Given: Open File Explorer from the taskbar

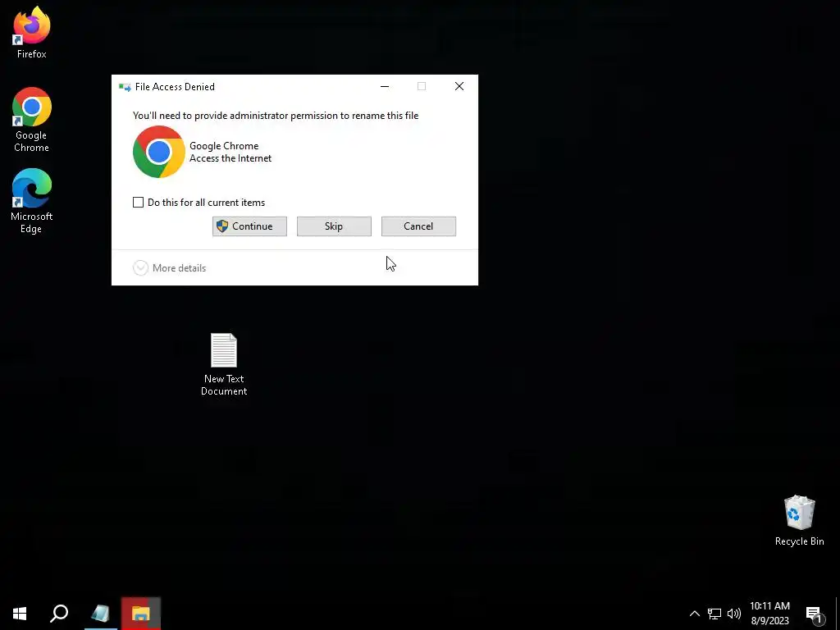Looking at the screenshot, I should click(x=141, y=614).
